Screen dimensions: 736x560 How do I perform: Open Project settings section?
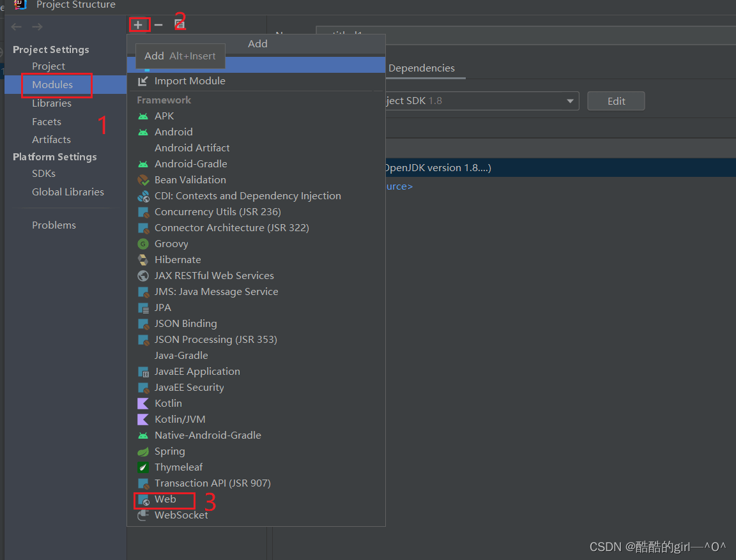(49, 66)
